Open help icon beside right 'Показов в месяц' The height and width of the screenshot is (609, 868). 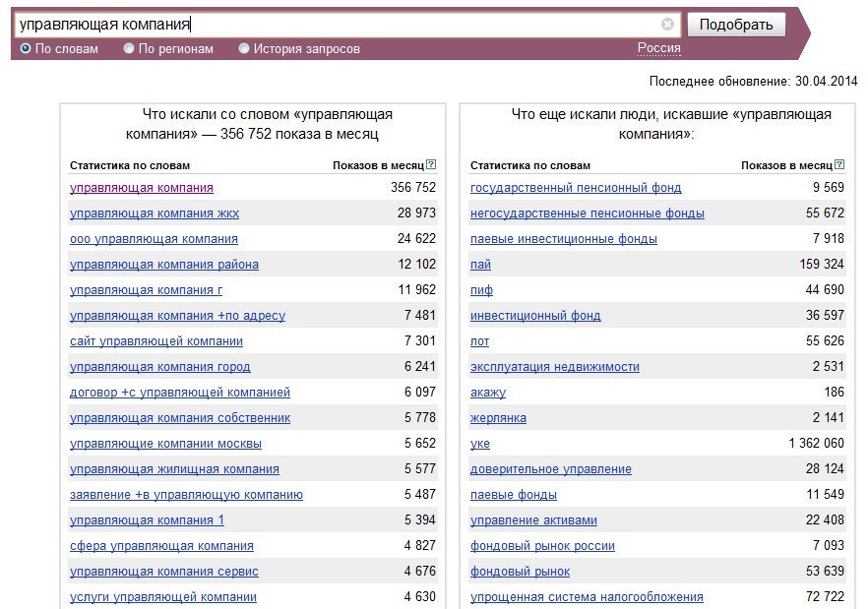[839, 164]
